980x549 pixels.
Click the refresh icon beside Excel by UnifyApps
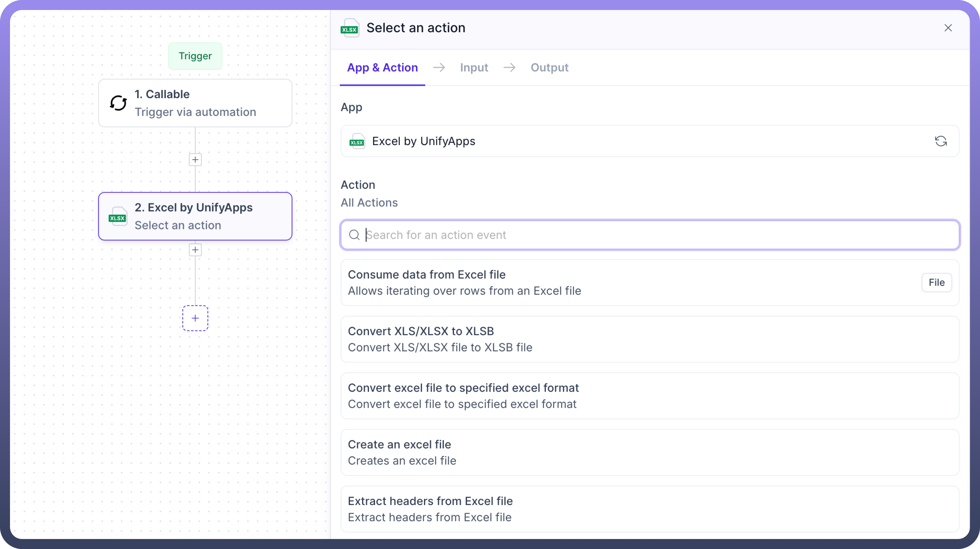coord(940,141)
